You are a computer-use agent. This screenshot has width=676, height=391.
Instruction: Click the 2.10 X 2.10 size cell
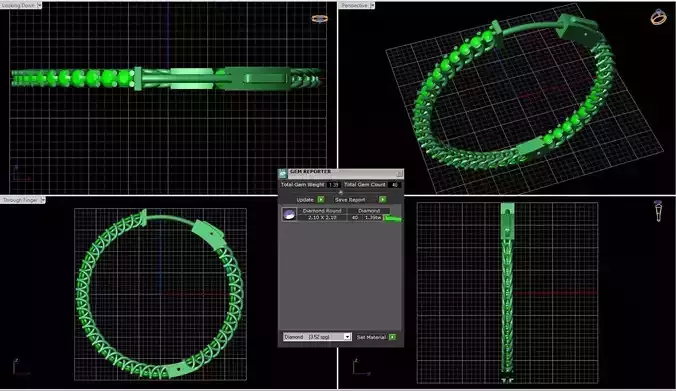coord(322,218)
